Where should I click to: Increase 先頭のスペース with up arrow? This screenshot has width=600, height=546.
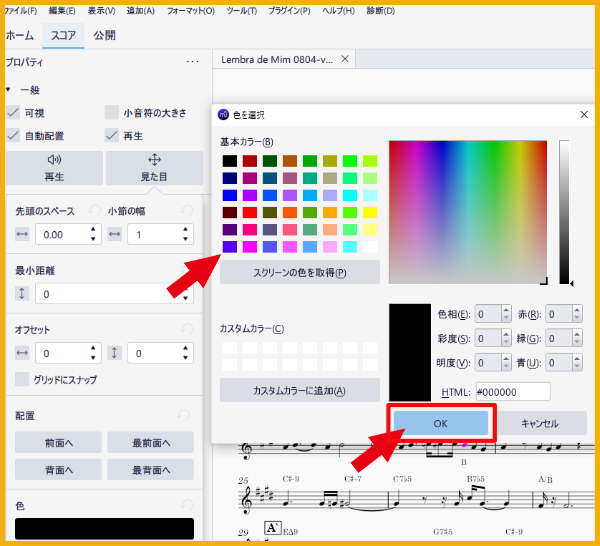[93, 230]
